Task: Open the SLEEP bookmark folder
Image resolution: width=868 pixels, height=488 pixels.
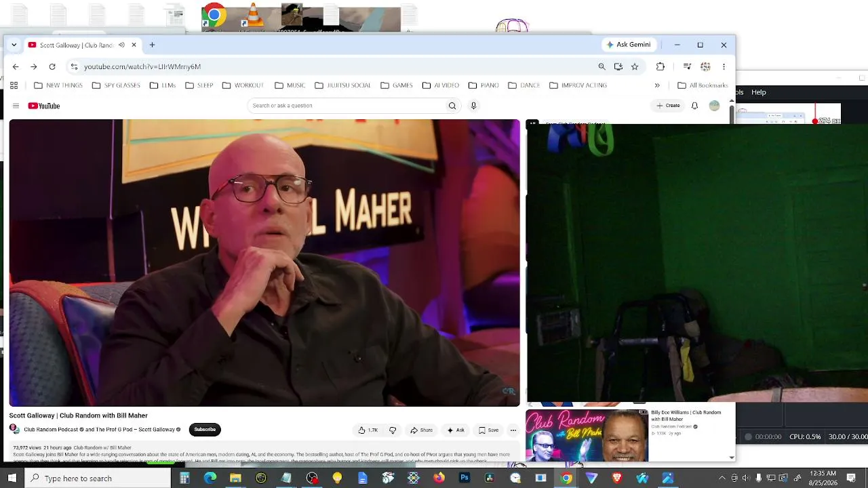Action: click(x=199, y=85)
